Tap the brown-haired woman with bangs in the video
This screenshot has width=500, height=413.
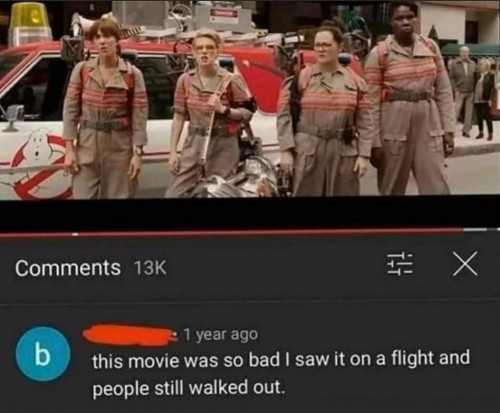pyautogui.click(x=105, y=108)
